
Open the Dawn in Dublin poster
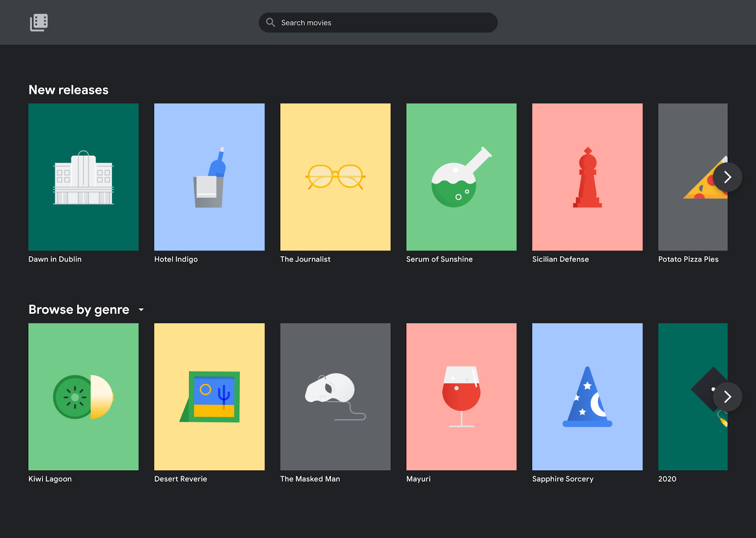pos(84,177)
